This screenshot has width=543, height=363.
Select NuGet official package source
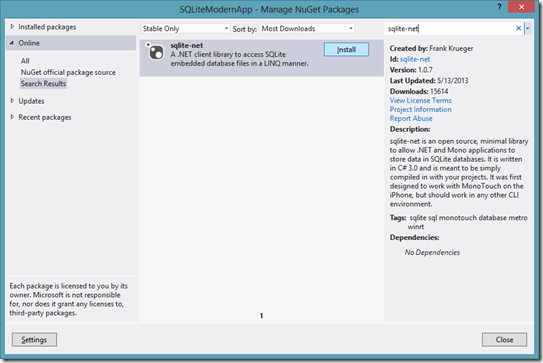(68, 72)
